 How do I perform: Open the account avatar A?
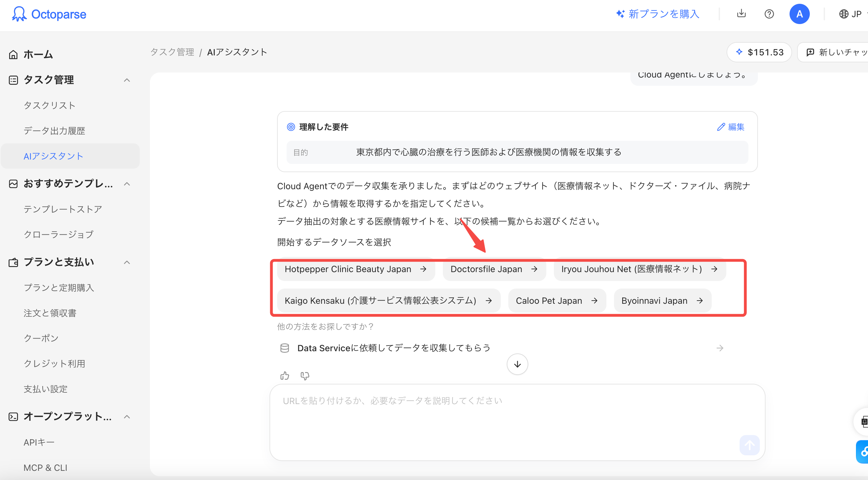pos(799,14)
